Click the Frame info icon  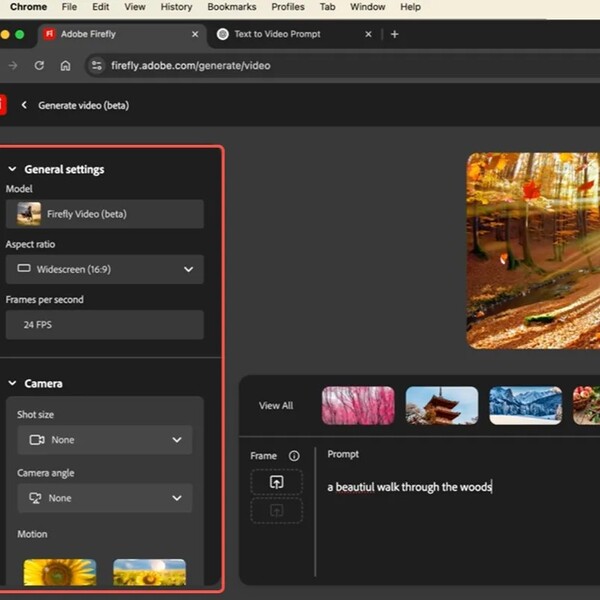point(294,456)
